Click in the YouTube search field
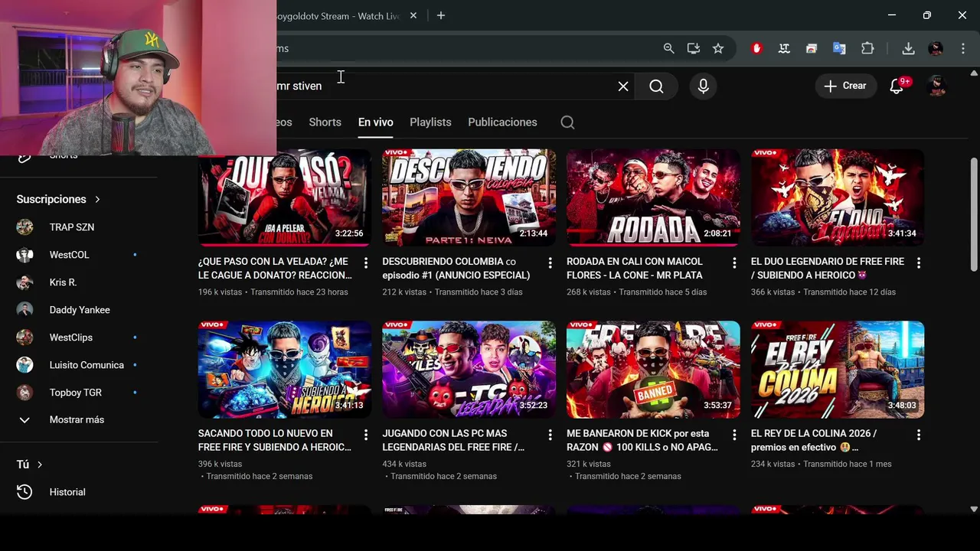980x551 pixels. [x=444, y=86]
